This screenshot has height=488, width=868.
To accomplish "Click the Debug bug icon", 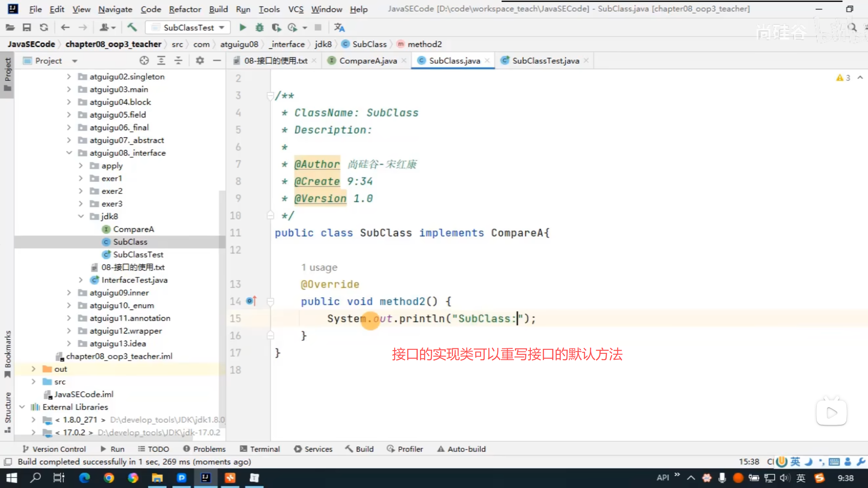I will pyautogui.click(x=259, y=28).
